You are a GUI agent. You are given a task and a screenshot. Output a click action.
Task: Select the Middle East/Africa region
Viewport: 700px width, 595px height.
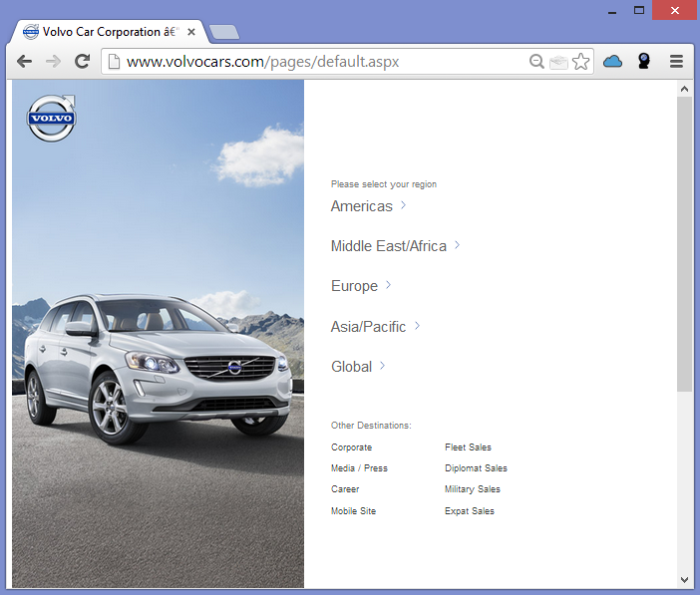pos(389,246)
